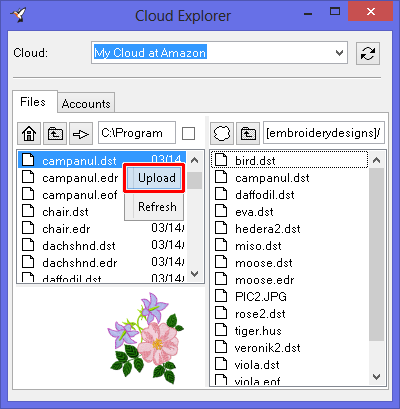Click cloud parent folder up icon
The width and height of the screenshot is (400, 409).
point(248,134)
